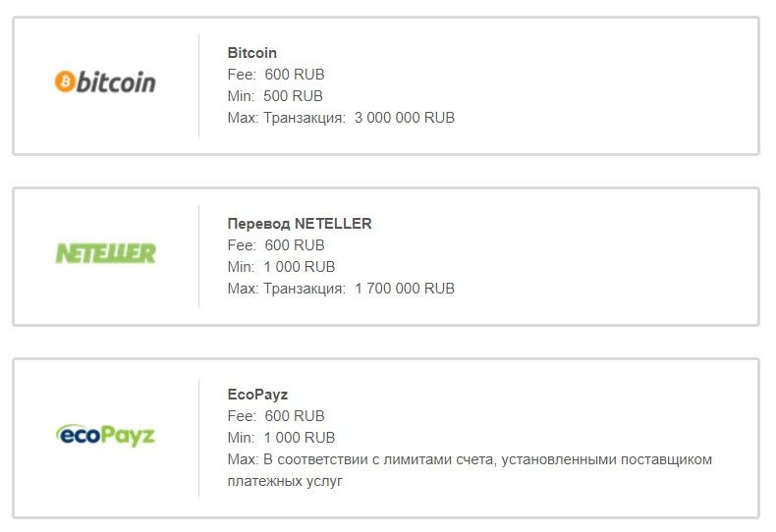The width and height of the screenshot is (776, 532).
Task: Click the Bitcoin Min 500 RUB line
Action: (x=275, y=96)
